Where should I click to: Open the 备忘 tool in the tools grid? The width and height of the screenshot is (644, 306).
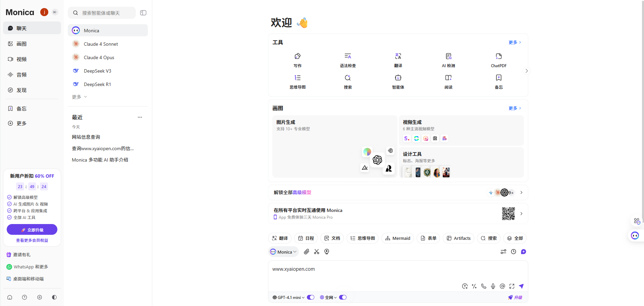[499, 82]
